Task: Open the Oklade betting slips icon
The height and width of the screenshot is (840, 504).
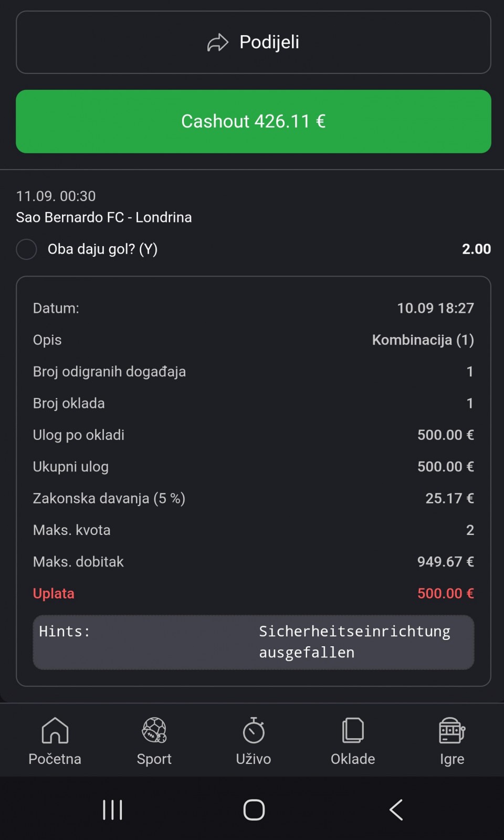Action: (353, 730)
